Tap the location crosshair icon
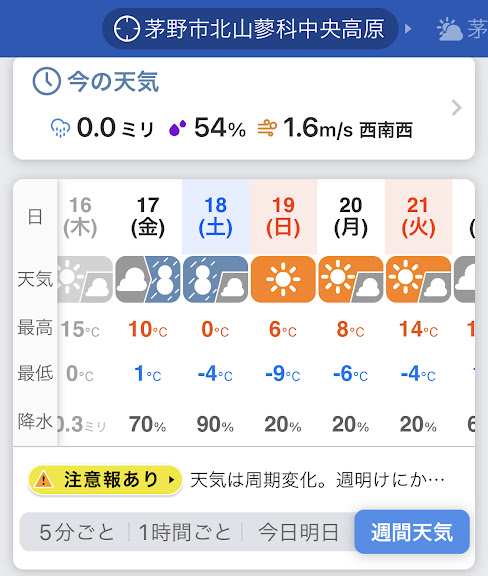This screenshot has height=576, width=488. pyautogui.click(x=127, y=29)
